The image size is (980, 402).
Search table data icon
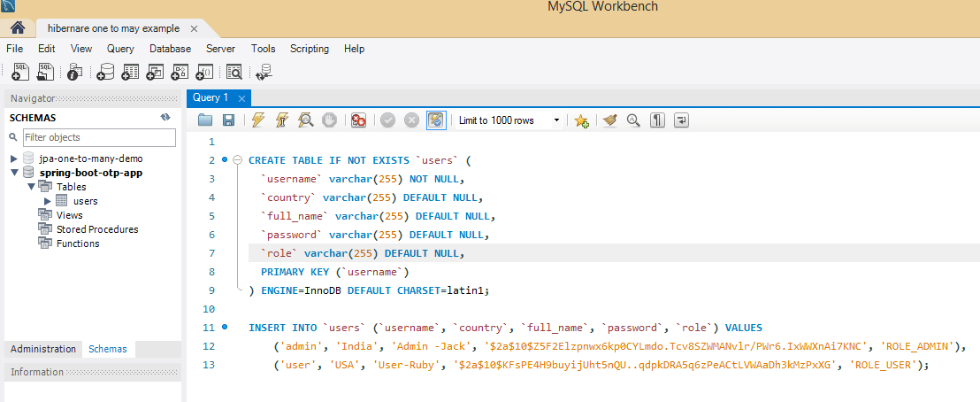(234, 72)
